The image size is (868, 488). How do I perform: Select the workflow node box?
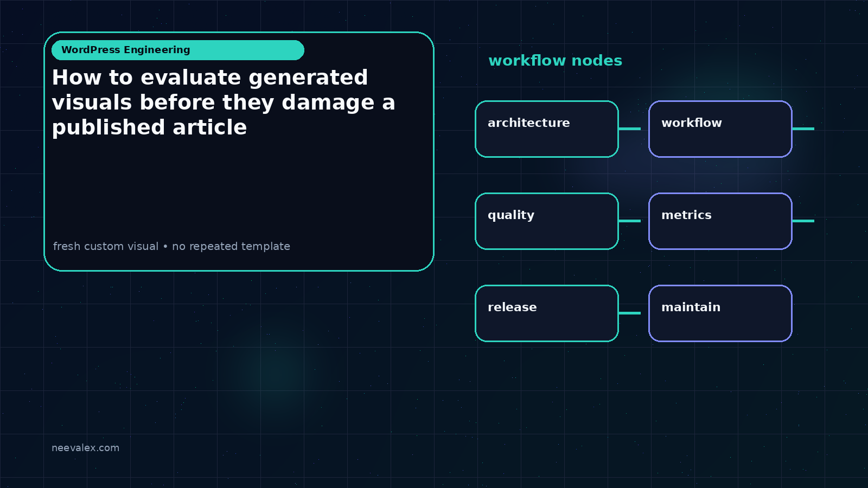click(720, 129)
